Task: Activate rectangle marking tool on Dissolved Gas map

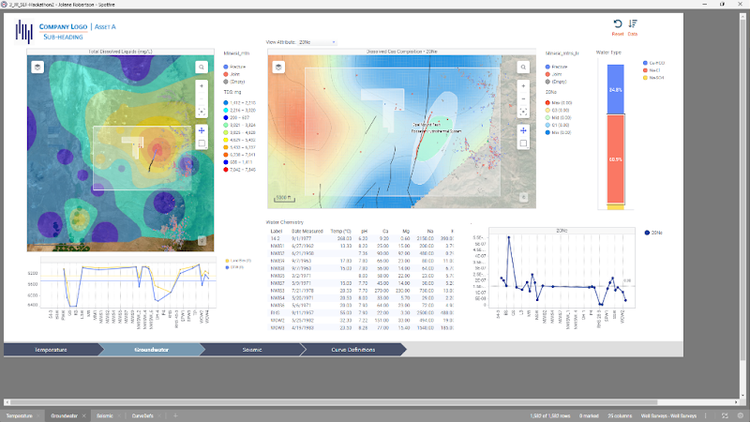Action: click(x=523, y=143)
